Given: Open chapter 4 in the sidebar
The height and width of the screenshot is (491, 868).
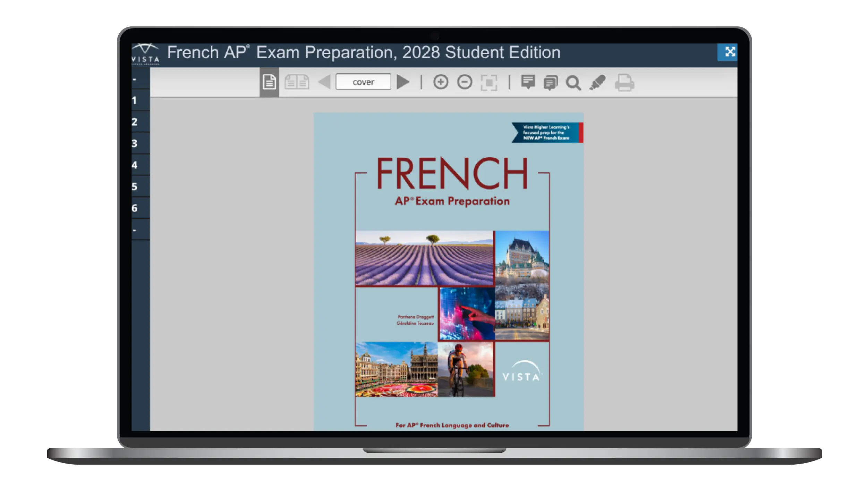Looking at the screenshot, I should coord(141,165).
